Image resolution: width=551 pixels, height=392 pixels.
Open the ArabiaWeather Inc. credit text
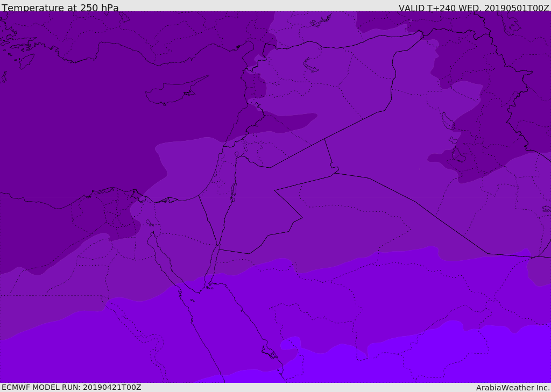click(x=513, y=388)
